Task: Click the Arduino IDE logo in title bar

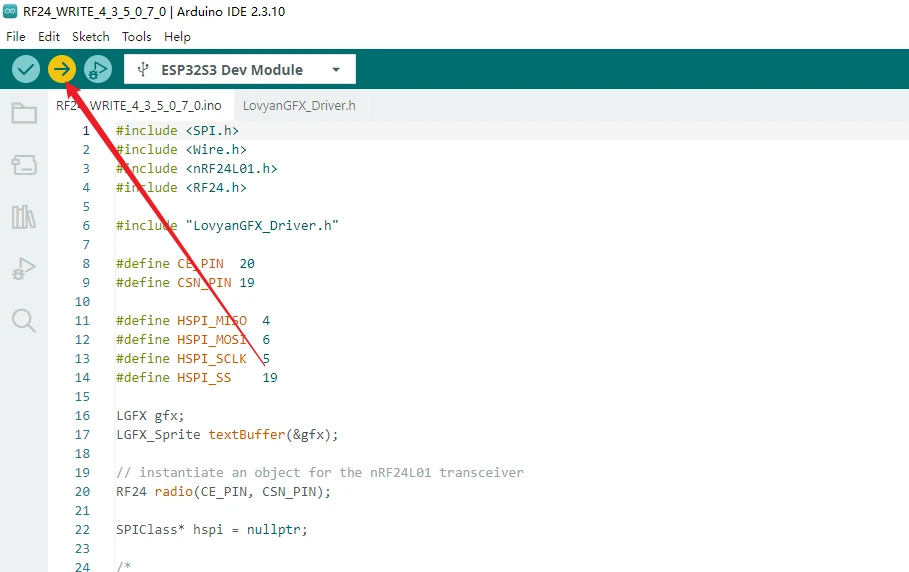Action: pos(10,11)
